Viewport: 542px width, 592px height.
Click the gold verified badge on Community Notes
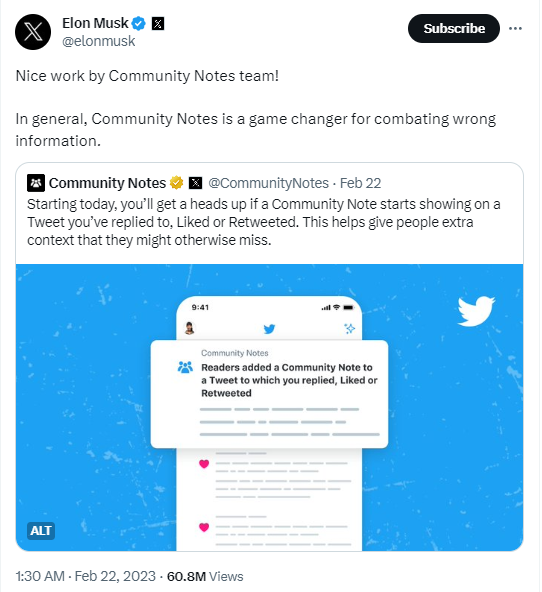pyautogui.click(x=176, y=183)
